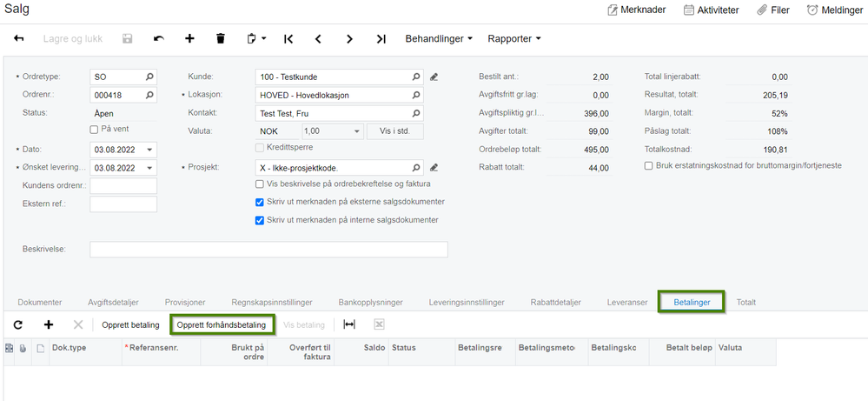Undo changes with the undo arrow icon
868x401 pixels.
[x=159, y=39]
